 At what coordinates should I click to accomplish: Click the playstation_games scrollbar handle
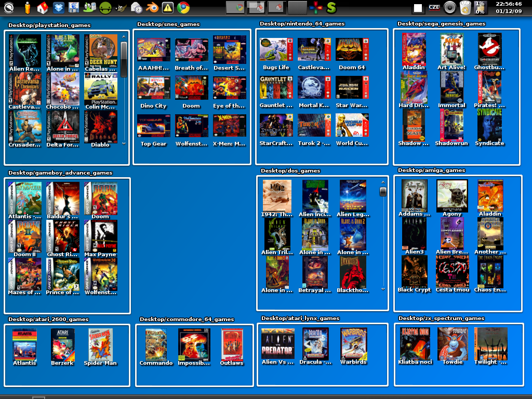(x=124, y=59)
